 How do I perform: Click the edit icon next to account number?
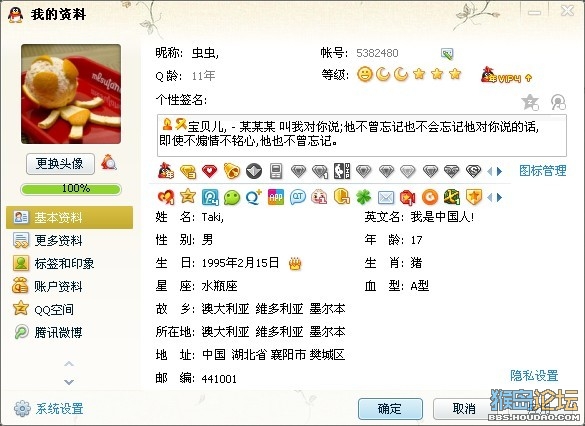click(x=447, y=54)
